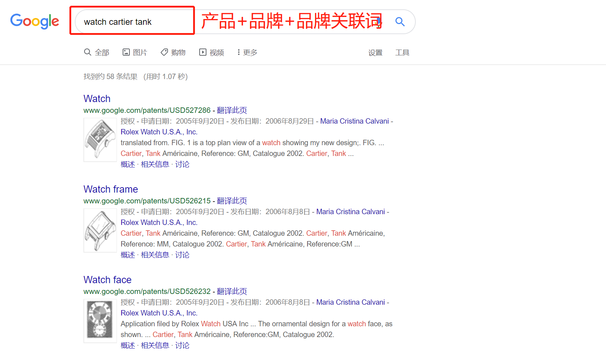This screenshot has width=606, height=364.
Task: Click the USD526232 patent URL
Action: coord(147,291)
